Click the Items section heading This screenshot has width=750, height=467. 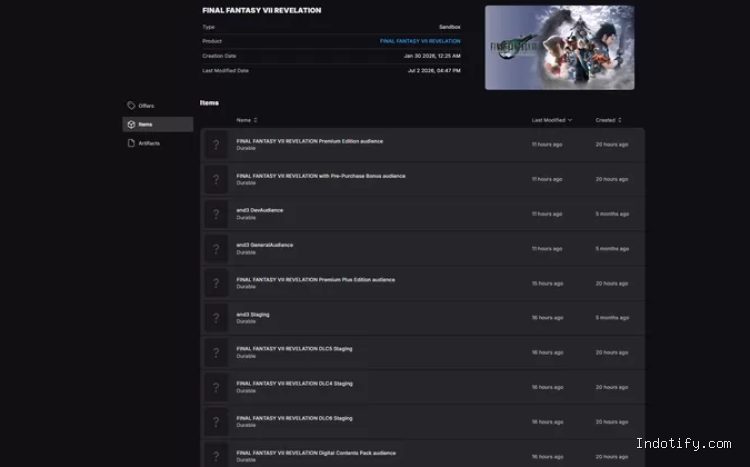point(210,103)
